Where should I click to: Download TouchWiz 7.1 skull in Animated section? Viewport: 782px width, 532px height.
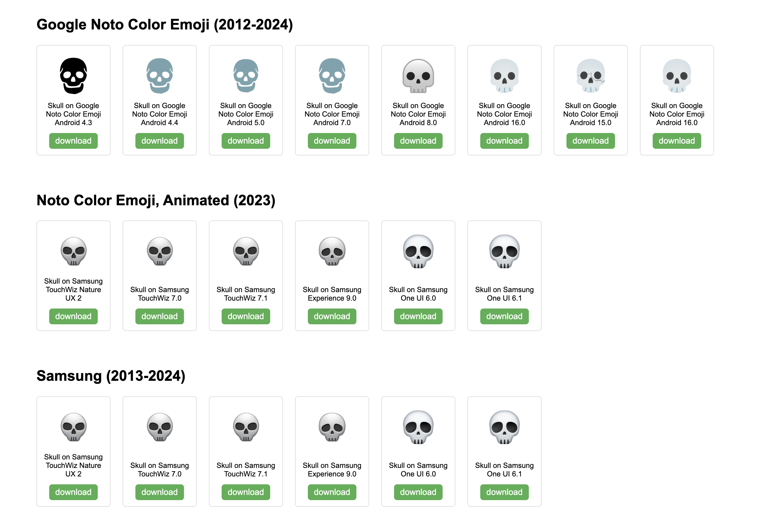(246, 316)
